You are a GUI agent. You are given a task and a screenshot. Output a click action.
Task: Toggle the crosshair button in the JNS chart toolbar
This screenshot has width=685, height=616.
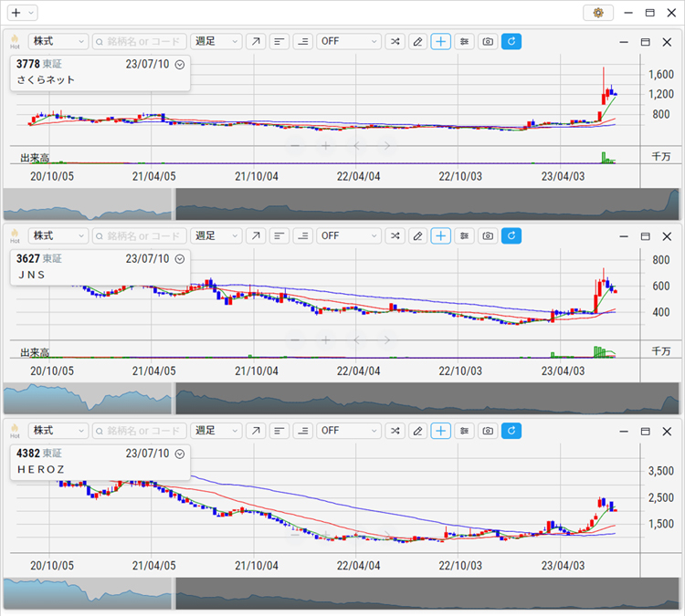point(441,235)
